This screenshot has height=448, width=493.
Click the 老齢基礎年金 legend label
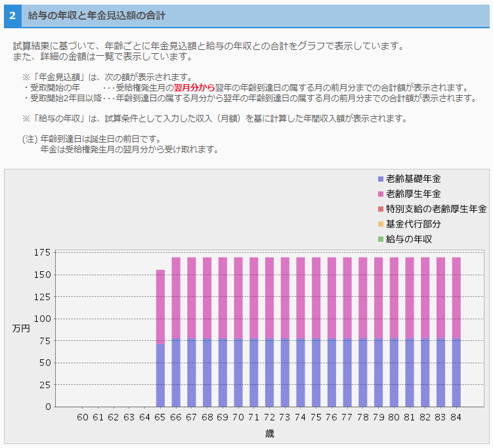413,179
